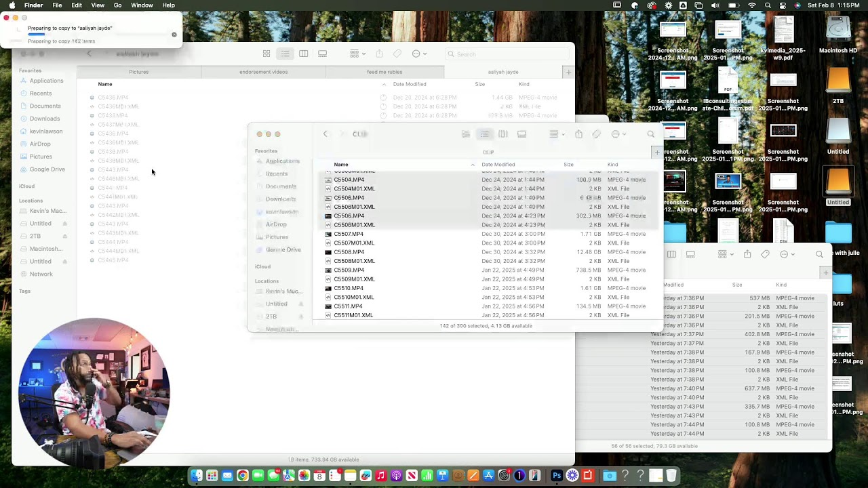The width and height of the screenshot is (868, 488).
Task: Add a new tab in aaliyah jayde window
Action: [568, 72]
